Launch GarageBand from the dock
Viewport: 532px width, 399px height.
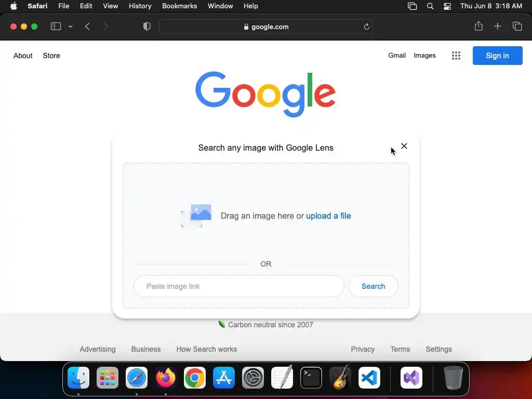pyautogui.click(x=340, y=378)
